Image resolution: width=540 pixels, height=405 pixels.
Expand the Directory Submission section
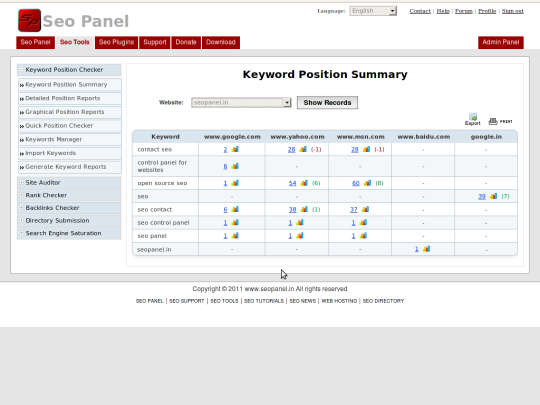point(21,220)
